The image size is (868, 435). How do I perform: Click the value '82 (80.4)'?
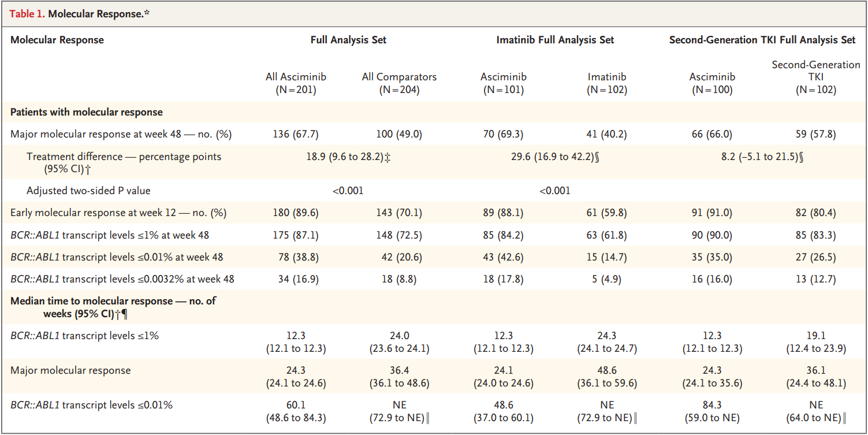816,213
